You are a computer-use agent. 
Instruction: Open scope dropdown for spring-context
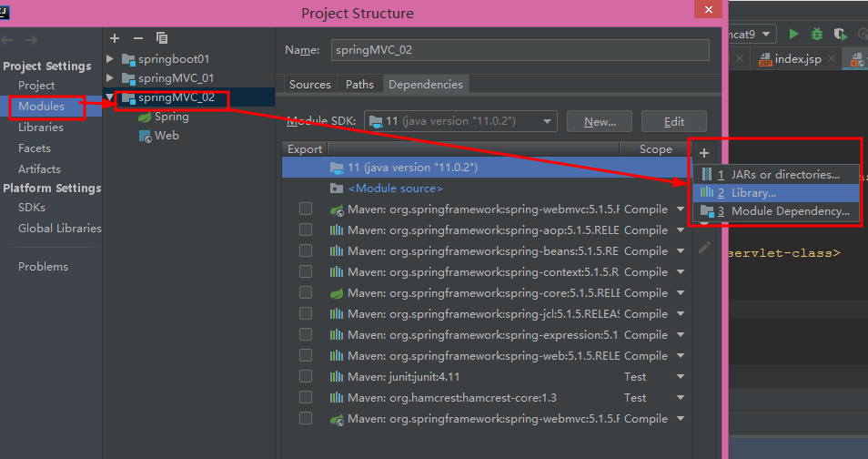coord(681,272)
